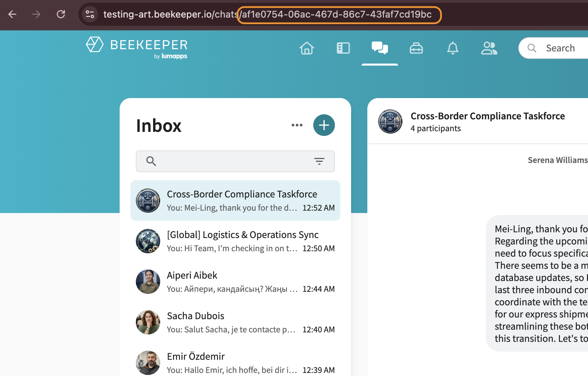Click the Inbox search input field
The image size is (588, 376).
[x=235, y=161]
